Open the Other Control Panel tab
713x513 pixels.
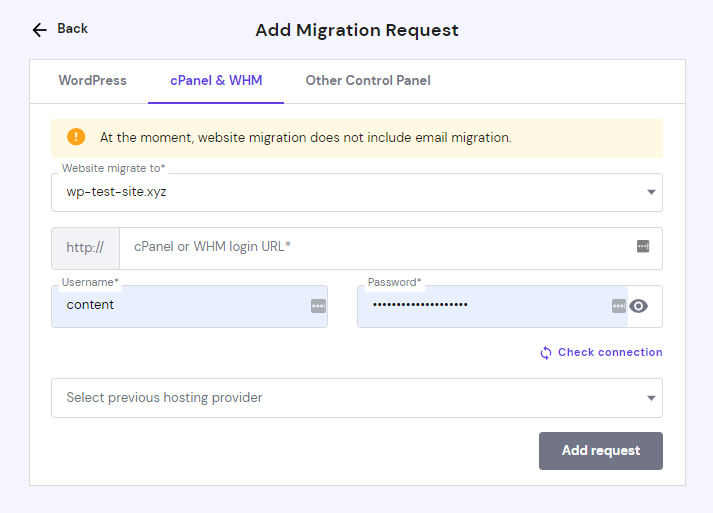pyautogui.click(x=368, y=81)
